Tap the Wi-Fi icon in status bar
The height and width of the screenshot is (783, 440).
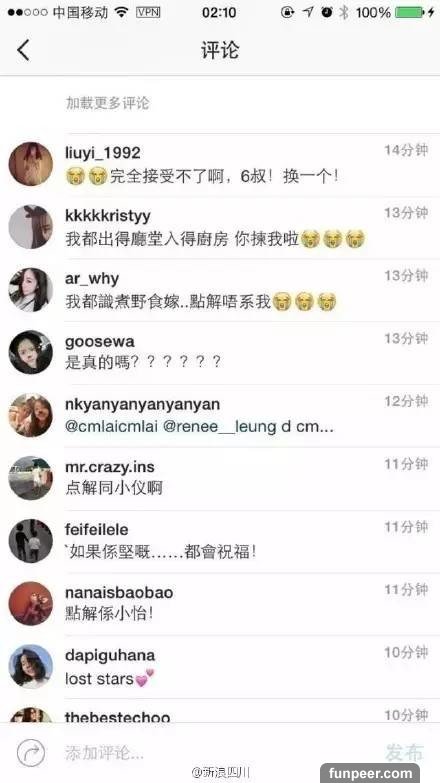[121, 12]
